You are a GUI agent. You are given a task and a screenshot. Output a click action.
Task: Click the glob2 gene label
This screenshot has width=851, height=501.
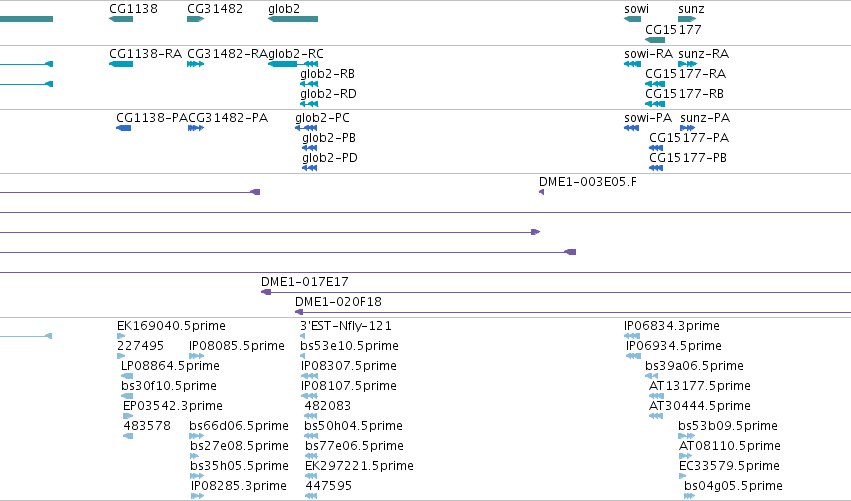(x=284, y=9)
